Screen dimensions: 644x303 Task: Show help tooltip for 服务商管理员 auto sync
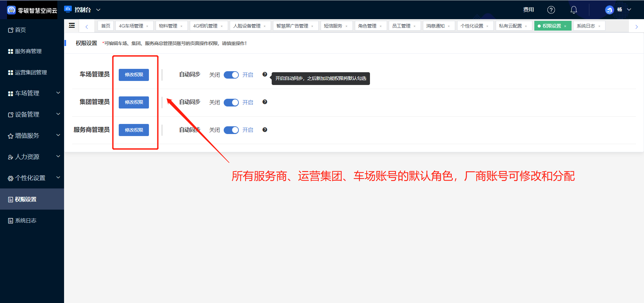tap(265, 130)
